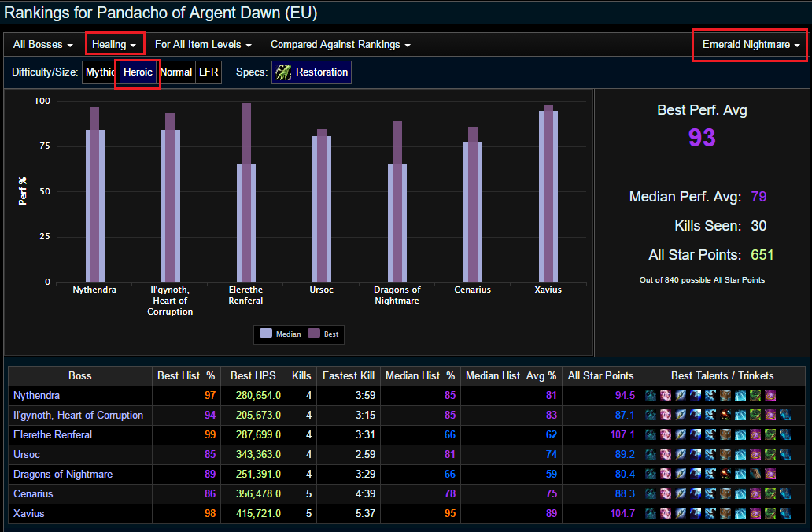Select LFR difficulty
Screen dimensions: 812x532
click(209, 72)
